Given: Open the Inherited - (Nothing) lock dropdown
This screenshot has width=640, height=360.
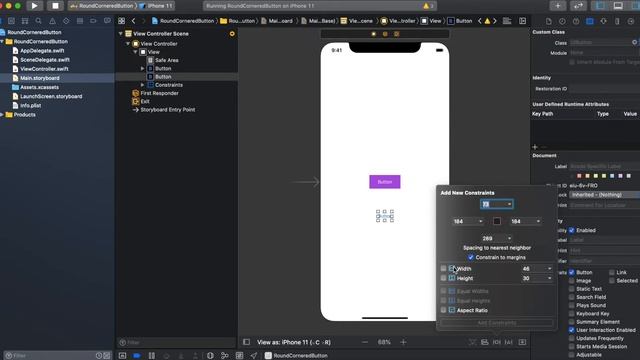Looking at the screenshot, I should point(604,195).
